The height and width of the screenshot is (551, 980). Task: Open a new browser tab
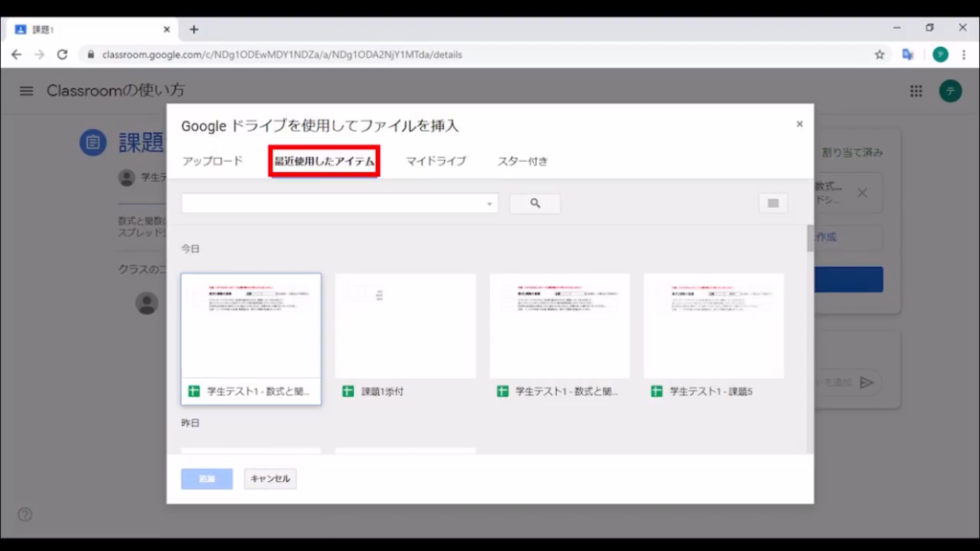pos(193,30)
